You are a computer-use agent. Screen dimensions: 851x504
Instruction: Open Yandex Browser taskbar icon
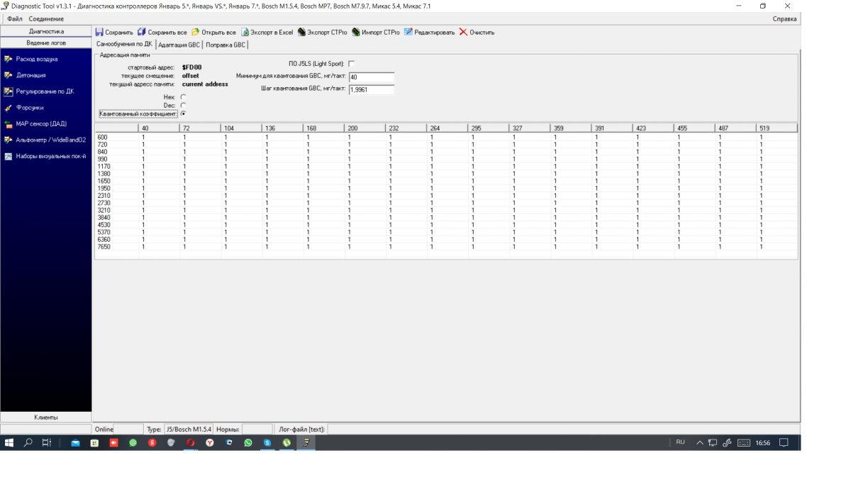click(210, 442)
